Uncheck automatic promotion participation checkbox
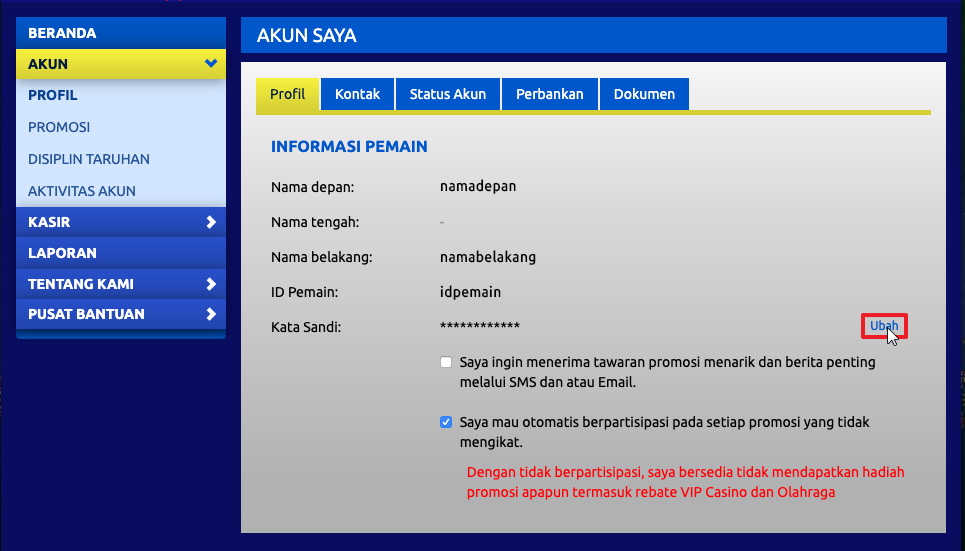The width and height of the screenshot is (965, 551). pyautogui.click(x=446, y=422)
